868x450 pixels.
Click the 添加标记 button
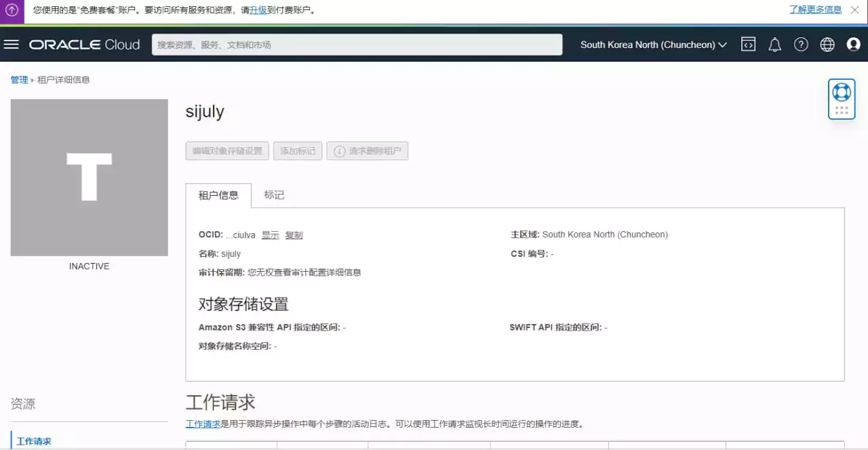298,151
